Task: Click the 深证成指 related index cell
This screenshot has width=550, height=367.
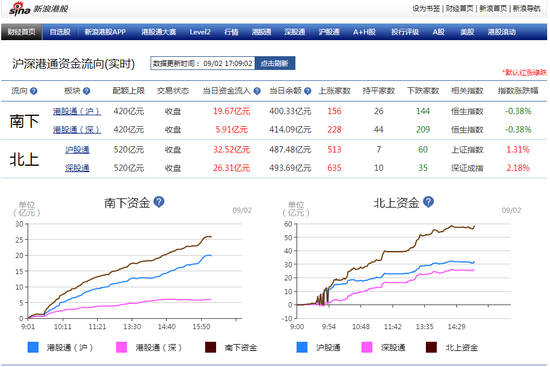Action: (x=467, y=168)
